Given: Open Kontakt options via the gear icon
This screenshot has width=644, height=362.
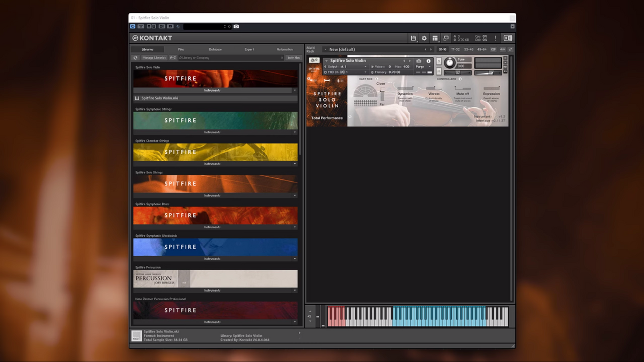Looking at the screenshot, I should pos(424,38).
